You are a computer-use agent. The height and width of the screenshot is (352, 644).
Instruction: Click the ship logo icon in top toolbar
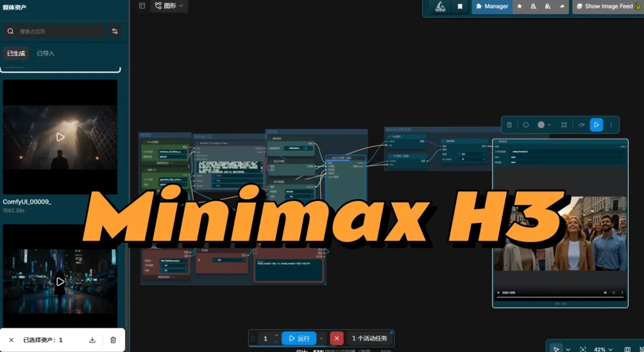coord(440,7)
